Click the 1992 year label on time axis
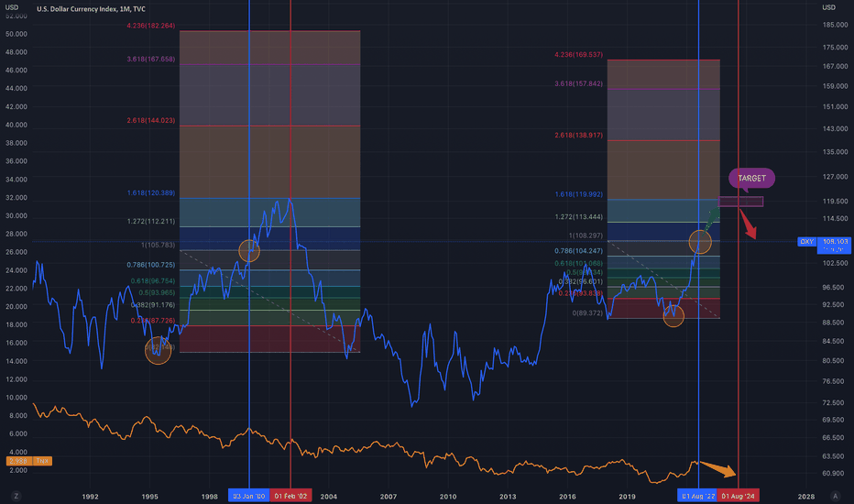Screen dimensions: 854x504 tap(91, 497)
